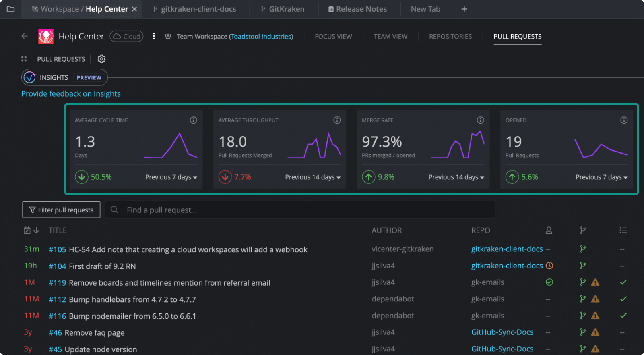Open the Release Notes tab
Screen dimensions: 644x355
click(x=357, y=9)
